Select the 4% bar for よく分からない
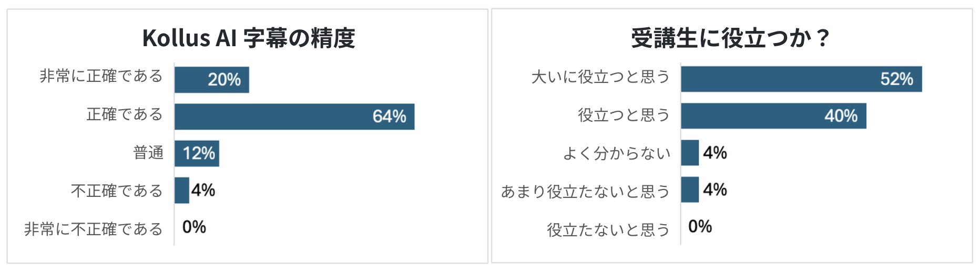 [x=690, y=153]
